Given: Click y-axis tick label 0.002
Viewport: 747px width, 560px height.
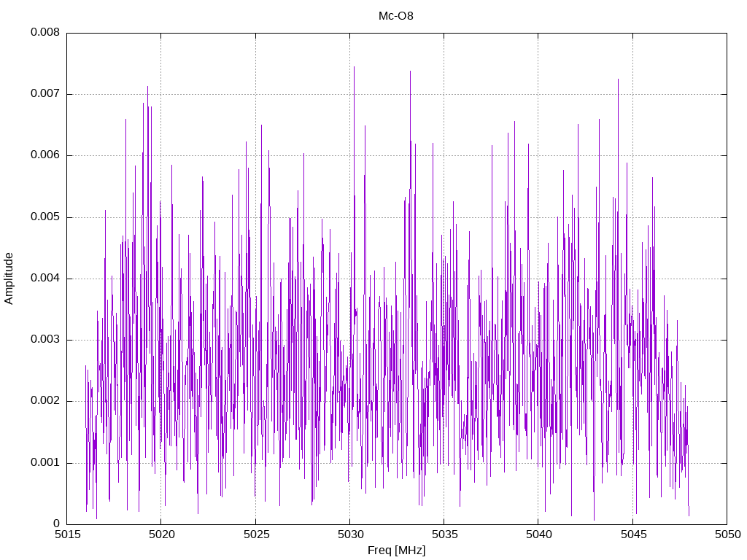Looking at the screenshot, I should (x=45, y=401).
